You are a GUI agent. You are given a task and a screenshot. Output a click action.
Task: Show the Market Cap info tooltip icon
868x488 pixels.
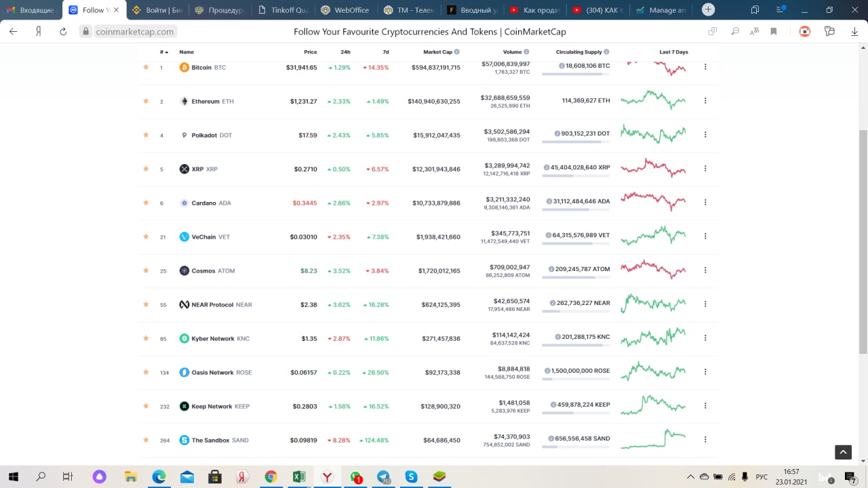[x=457, y=52]
